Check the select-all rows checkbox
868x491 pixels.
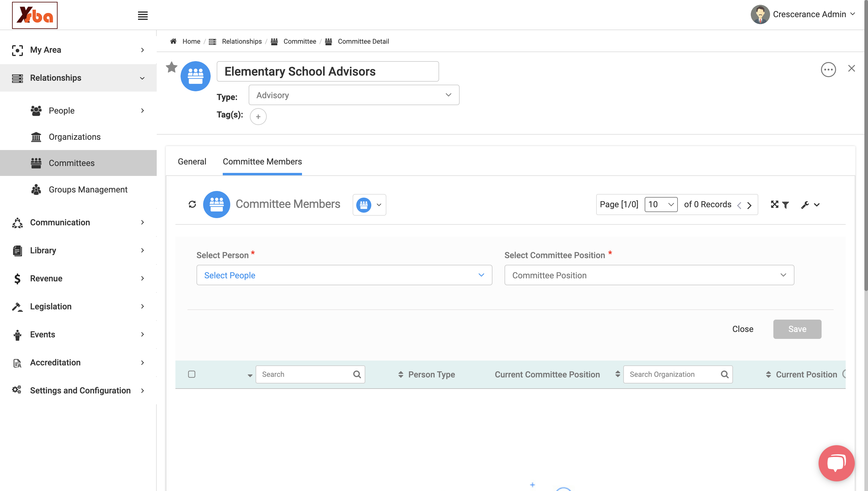(x=192, y=374)
